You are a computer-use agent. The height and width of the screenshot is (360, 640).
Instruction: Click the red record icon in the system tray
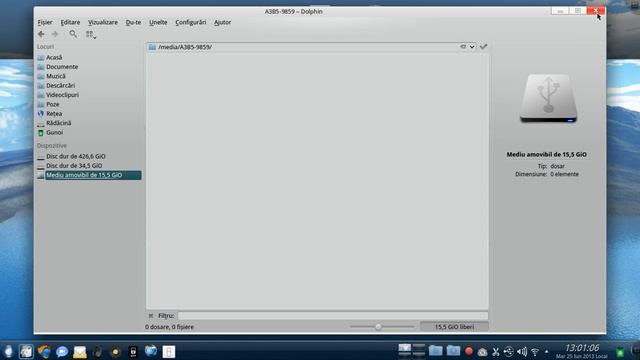tap(469, 351)
